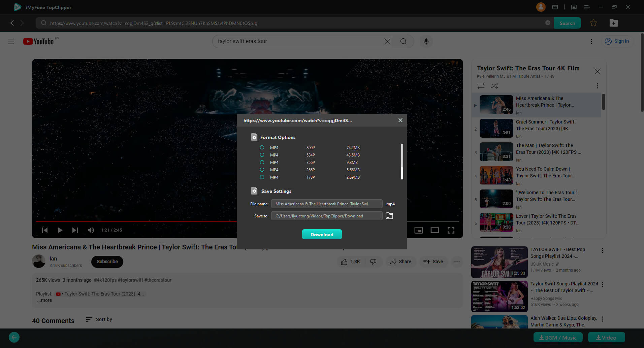Play Cruel Summer from the playlist
Screen dimensions: 644x348
pos(536,129)
